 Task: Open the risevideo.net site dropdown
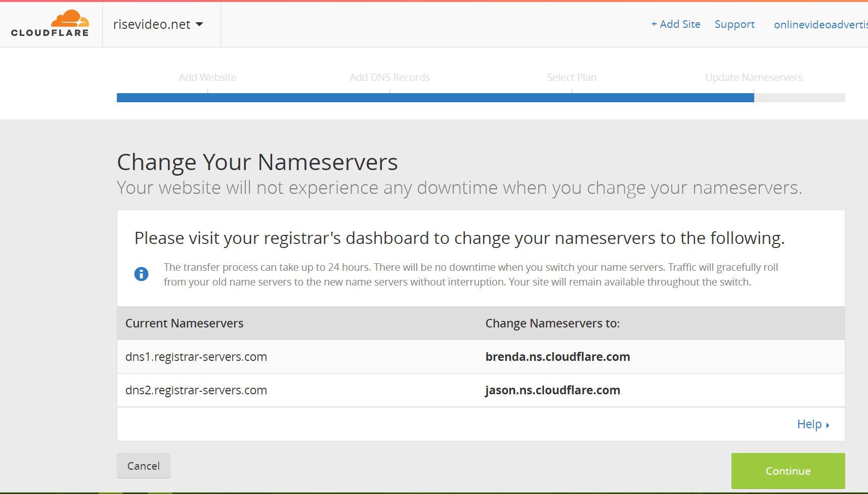pos(158,24)
